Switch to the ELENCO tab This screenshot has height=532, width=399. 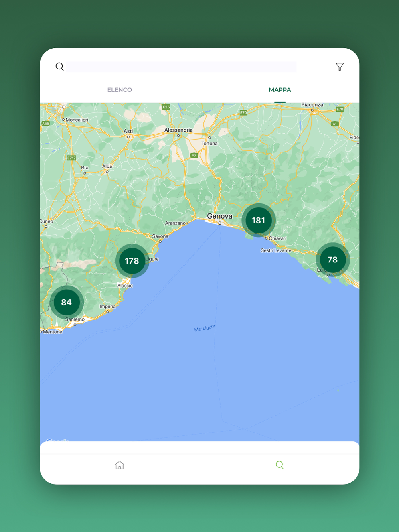pyautogui.click(x=120, y=90)
